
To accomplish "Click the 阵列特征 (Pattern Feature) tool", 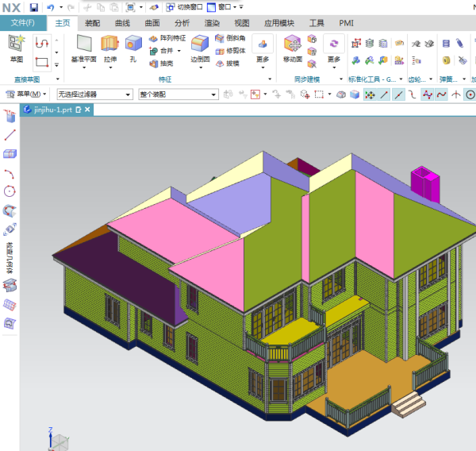I will pyautogui.click(x=167, y=37).
